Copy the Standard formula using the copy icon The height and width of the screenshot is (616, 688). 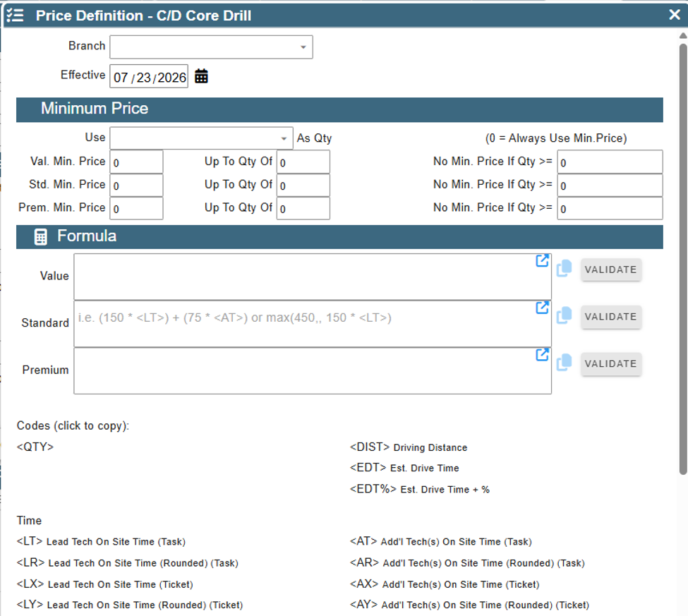pos(564,315)
